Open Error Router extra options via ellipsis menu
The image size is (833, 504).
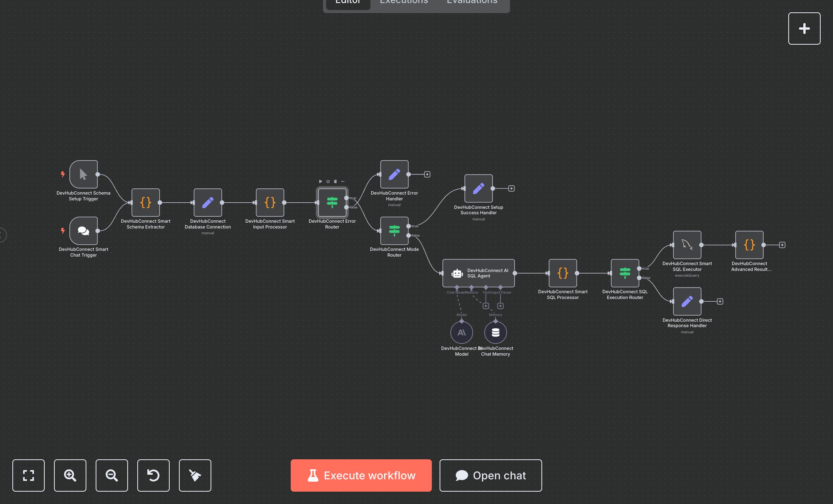[x=342, y=181]
